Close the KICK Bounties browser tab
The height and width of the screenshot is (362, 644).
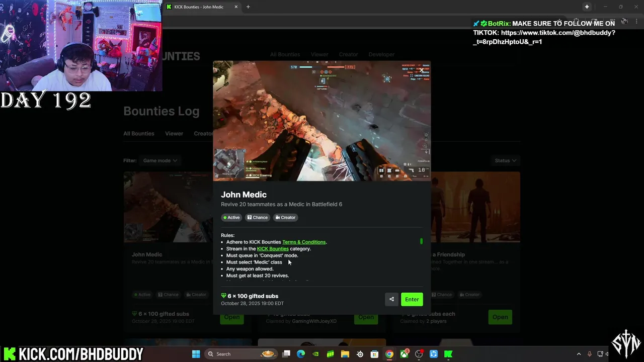tap(236, 7)
